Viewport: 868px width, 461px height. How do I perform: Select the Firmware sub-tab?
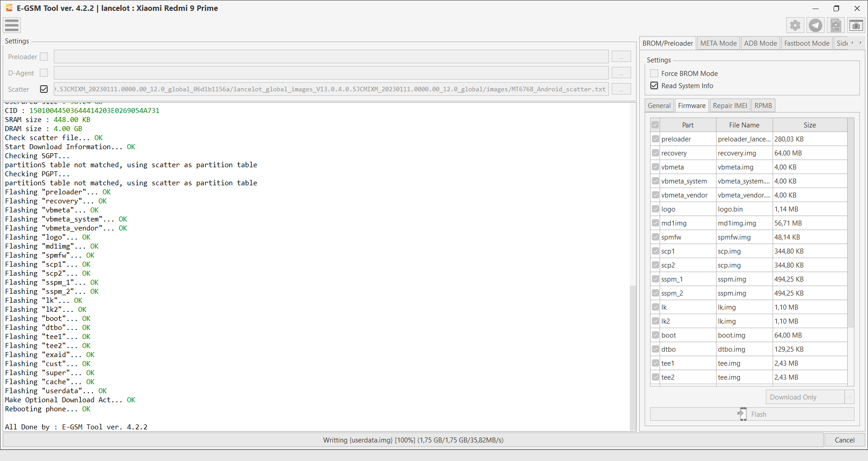(692, 105)
